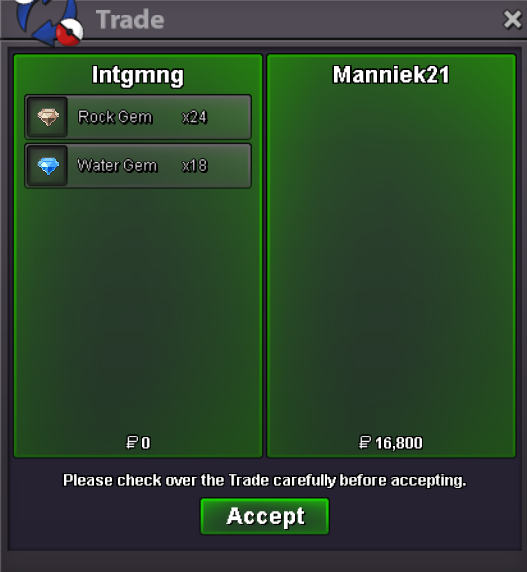Image resolution: width=527 pixels, height=572 pixels.
Task: Click the Water Gem item name
Action: (117, 166)
